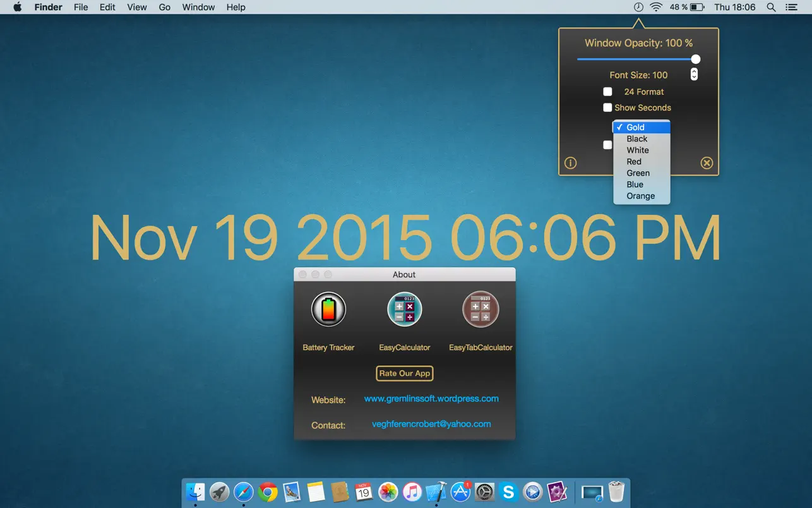
Task: Click the info (i) icon in settings panel
Action: (570, 162)
